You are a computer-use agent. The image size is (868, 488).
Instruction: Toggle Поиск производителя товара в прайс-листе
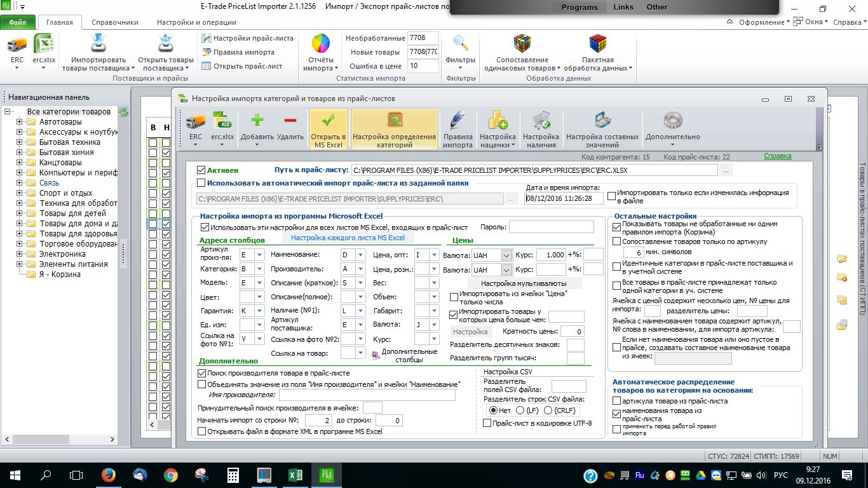click(x=202, y=374)
